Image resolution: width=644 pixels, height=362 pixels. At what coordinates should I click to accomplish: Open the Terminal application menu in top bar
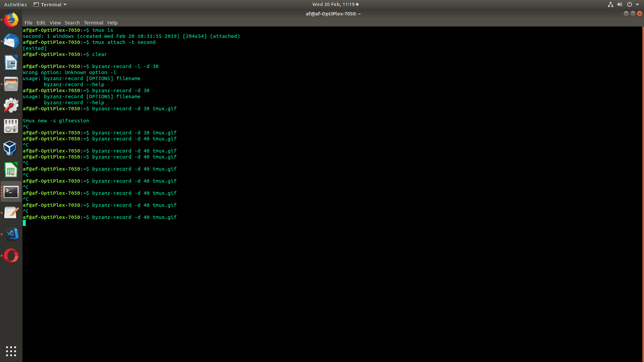pos(50,4)
